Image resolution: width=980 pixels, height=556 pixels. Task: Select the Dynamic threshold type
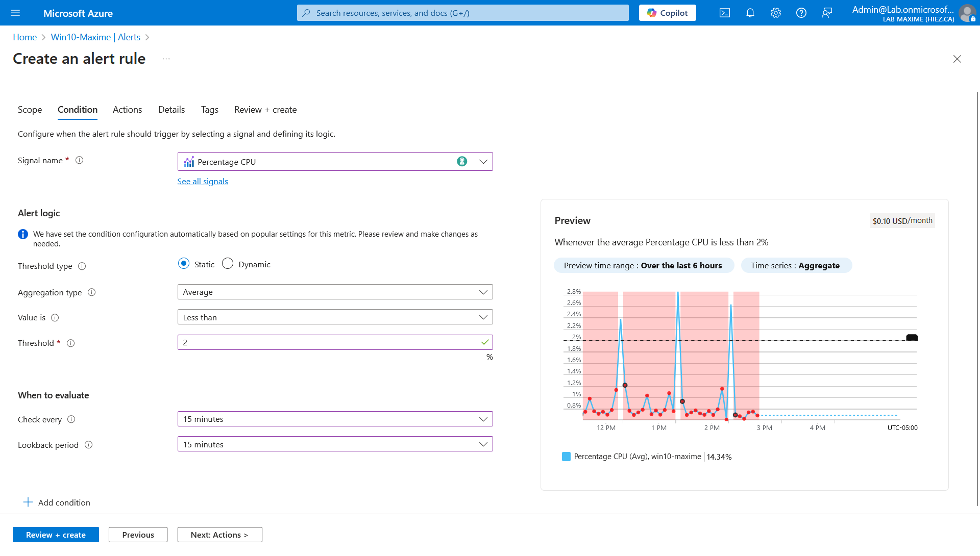228,264
